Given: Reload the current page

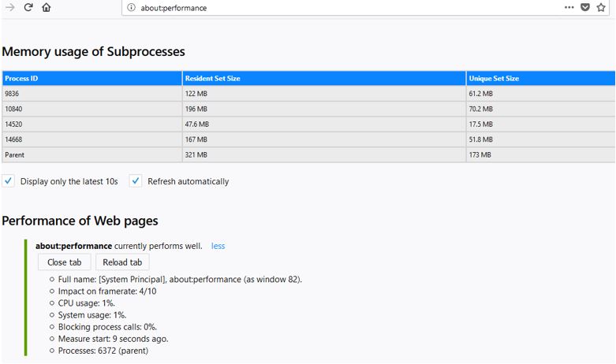Looking at the screenshot, I should [x=28, y=8].
